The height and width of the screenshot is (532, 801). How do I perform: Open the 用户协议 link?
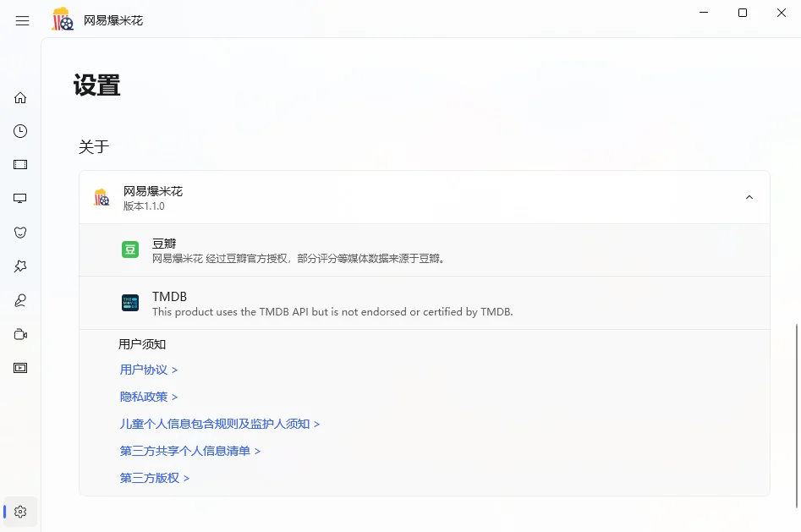[x=149, y=370]
